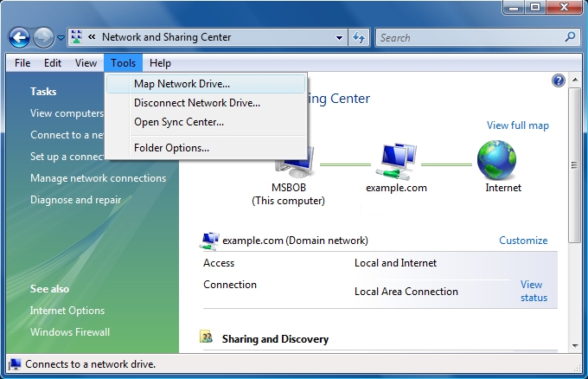Image resolution: width=588 pixels, height=379 pixels.
Task: Choose Disconnect Network Drive menu entry
Action: click(x=206, y=103)
